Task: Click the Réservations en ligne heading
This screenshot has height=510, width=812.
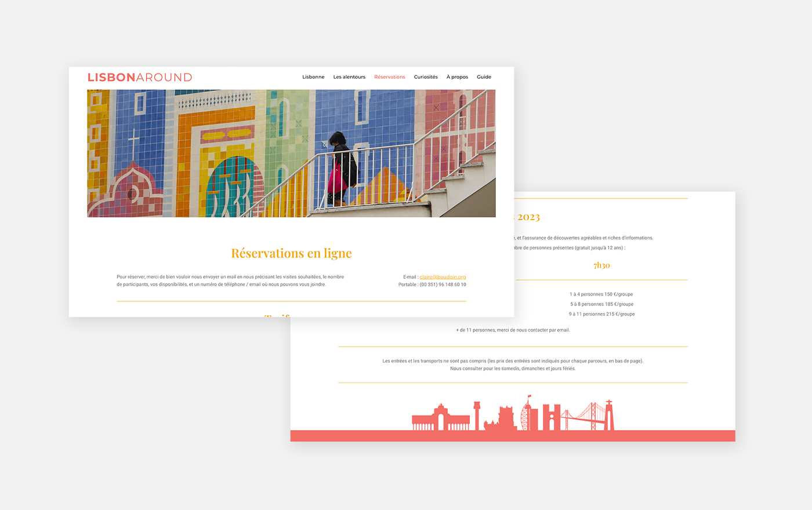Action: pos(291,253)
